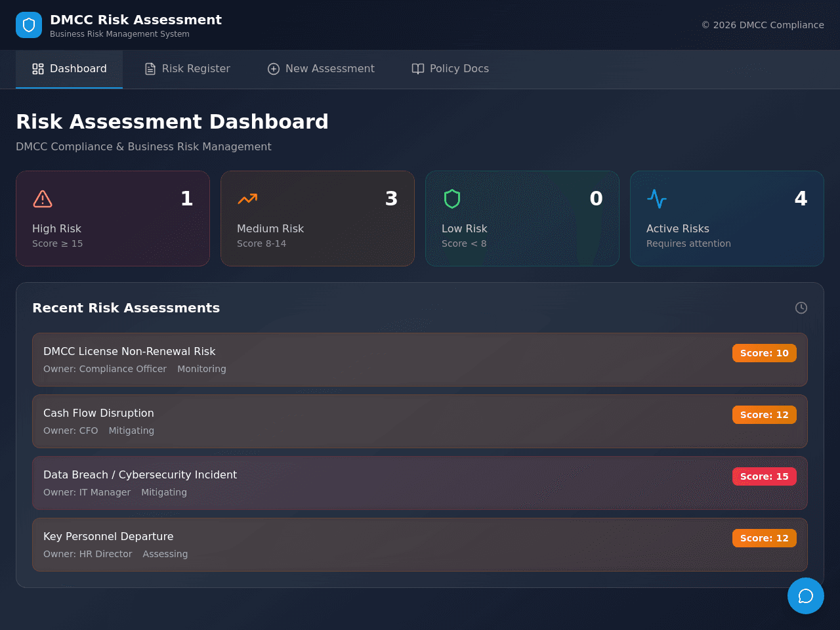Click the Risk Assessment Dashboard heading
840x630 pixels.
click(172, 122)
